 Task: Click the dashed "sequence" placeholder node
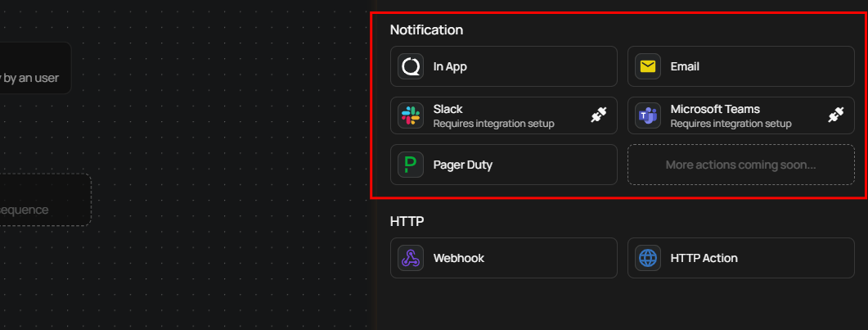point(45,199)
